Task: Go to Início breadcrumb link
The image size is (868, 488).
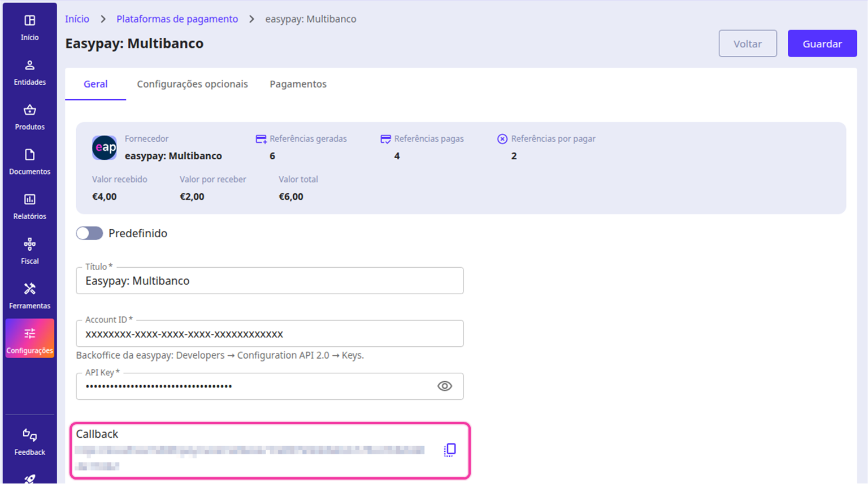Action: pyautogui.click(x=77, y=19)
